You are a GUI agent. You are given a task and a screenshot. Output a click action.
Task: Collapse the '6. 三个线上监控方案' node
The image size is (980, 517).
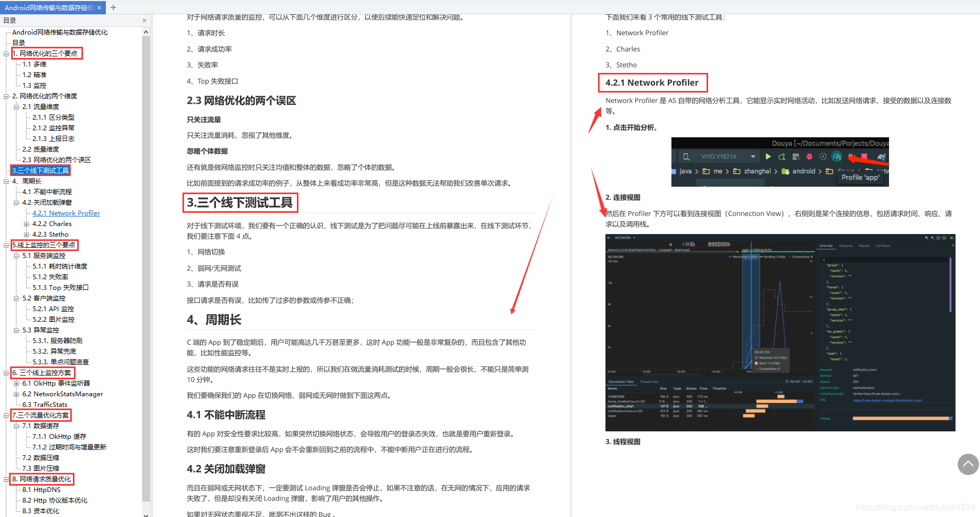click(6, 373)
